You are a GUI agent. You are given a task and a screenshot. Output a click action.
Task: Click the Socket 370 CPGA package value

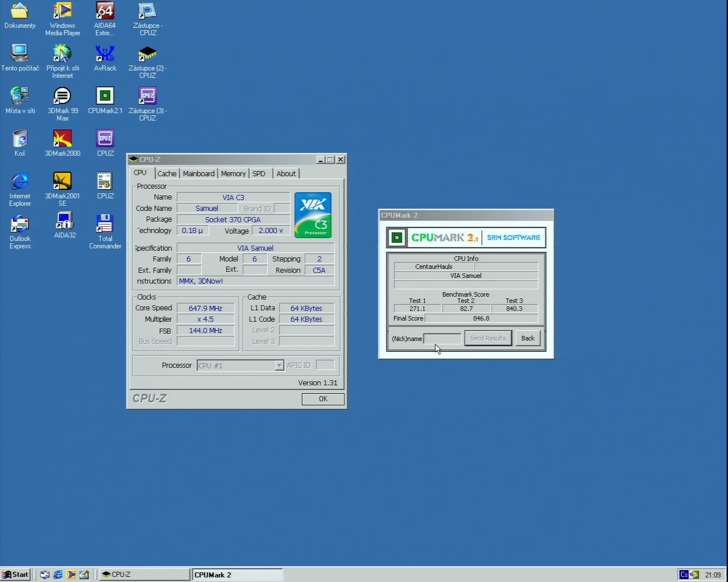pos(233,219)
